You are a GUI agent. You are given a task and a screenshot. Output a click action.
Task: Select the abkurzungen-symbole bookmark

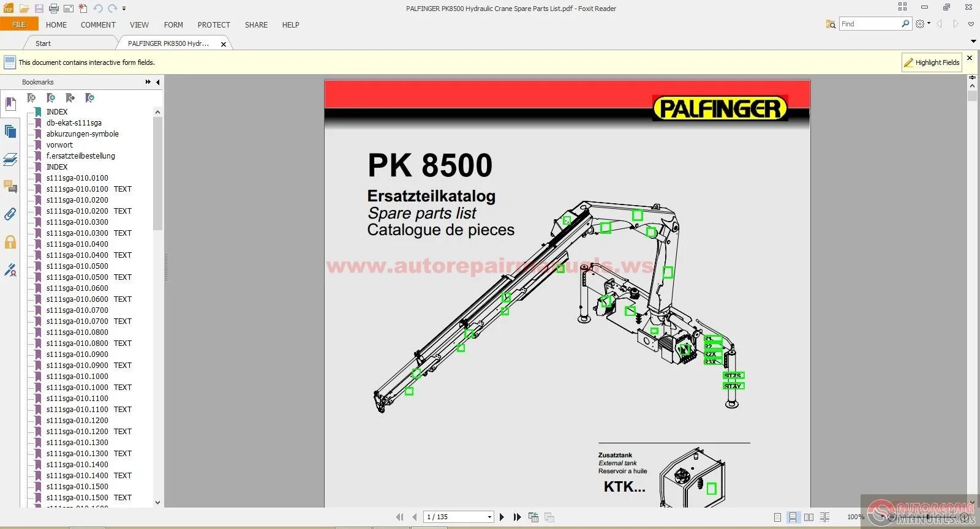tap(83, 134)
